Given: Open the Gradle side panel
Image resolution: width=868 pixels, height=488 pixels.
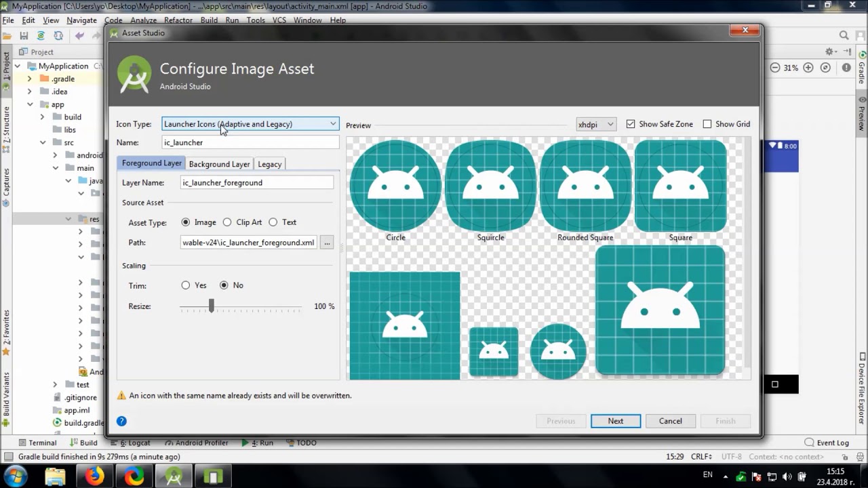Looking at the screenshot, I should point(862,68).
